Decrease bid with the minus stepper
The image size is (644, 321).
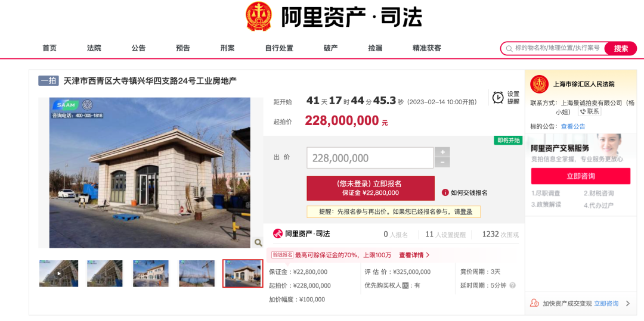point(442,163)
